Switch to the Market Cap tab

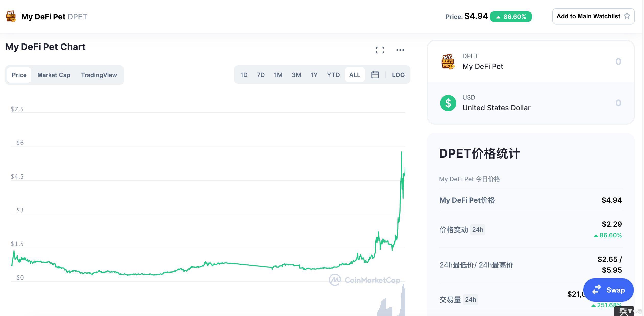click(54, 75)
